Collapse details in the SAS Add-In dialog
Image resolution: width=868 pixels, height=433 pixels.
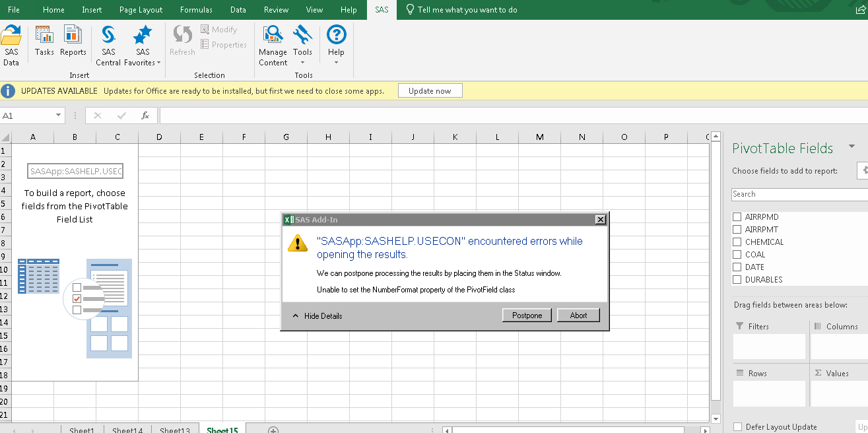323,316
